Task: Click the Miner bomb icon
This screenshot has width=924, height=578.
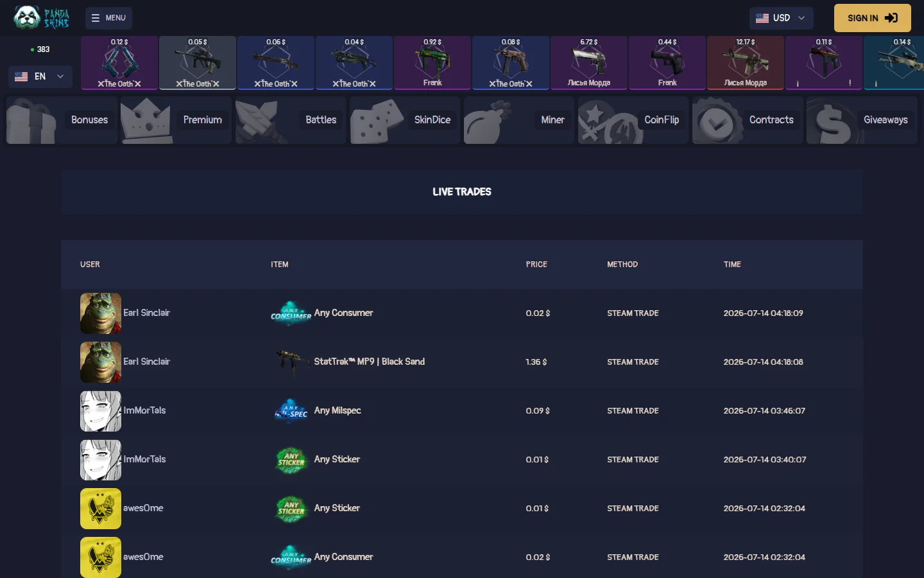Action: (x=488, y=122)
